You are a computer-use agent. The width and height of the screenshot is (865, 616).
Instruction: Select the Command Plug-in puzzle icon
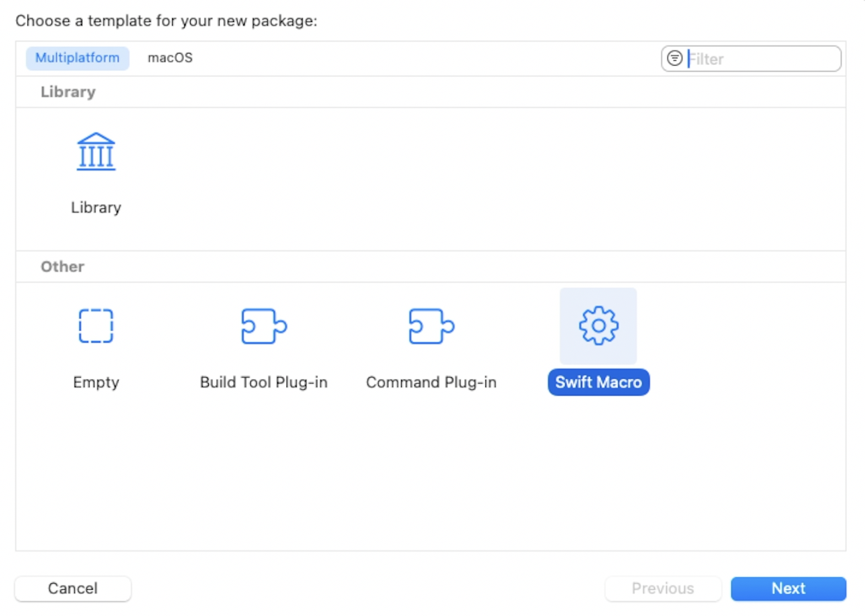click(431, 326)
